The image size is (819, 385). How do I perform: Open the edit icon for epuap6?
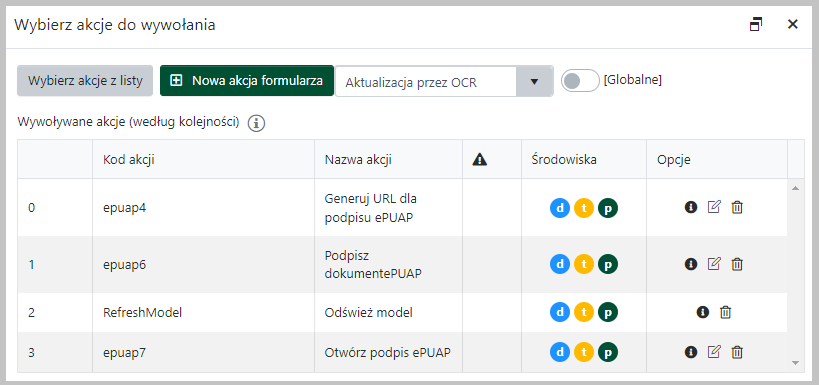tap(713, 264)
